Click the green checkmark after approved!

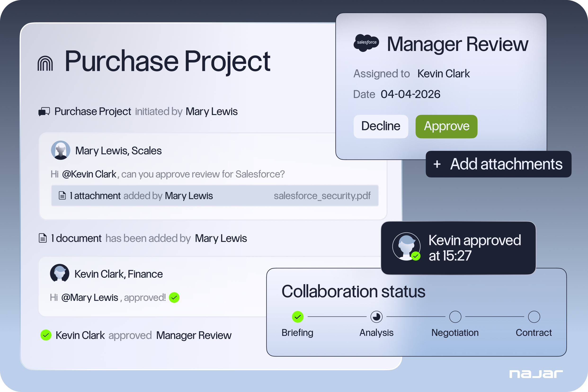click(x=174, y=298)
